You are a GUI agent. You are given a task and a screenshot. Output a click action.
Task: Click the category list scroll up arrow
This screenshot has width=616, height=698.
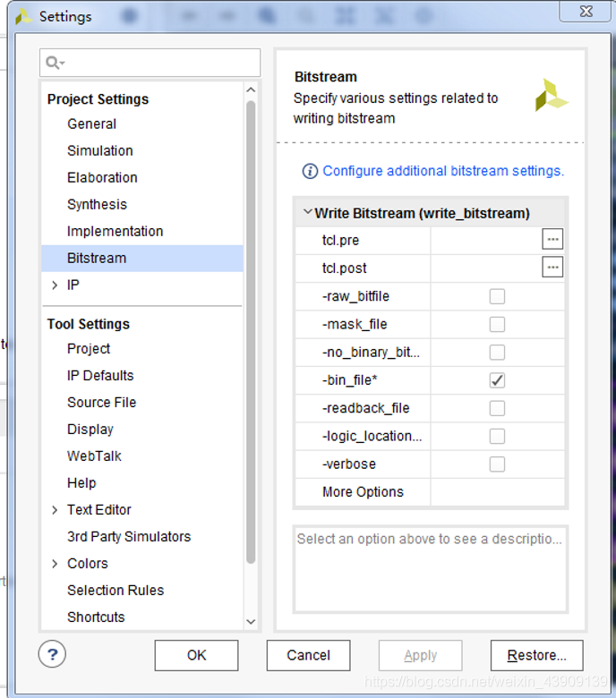[251, 89]
